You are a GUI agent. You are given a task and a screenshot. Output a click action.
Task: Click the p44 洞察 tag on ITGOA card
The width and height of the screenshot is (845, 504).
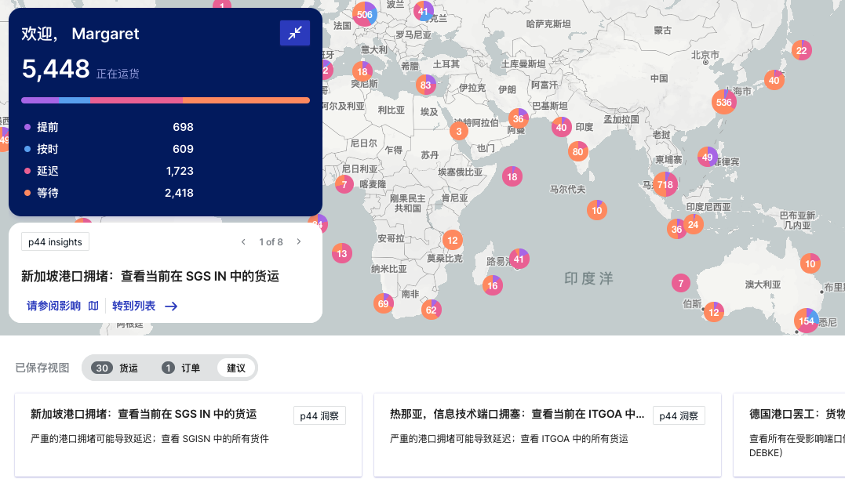679,415
